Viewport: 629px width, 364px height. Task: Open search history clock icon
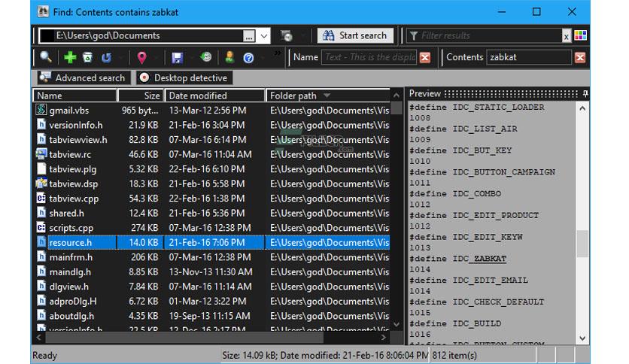tap(206, 57)
